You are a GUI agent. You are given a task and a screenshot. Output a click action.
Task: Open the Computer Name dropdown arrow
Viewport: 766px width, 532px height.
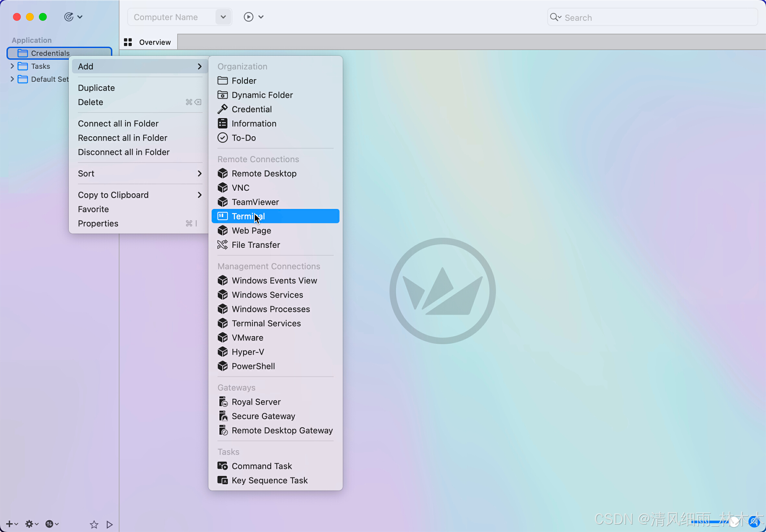pyautogui.click(x=223, y=17)
